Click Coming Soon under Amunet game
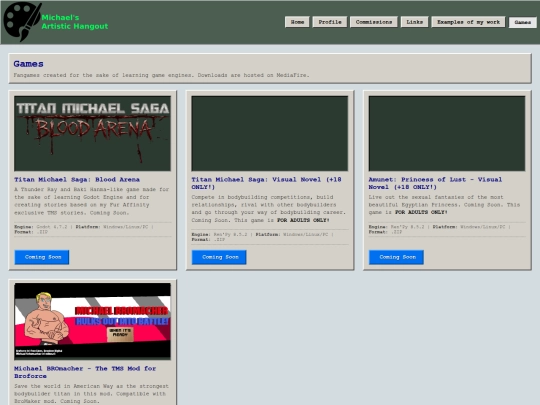 pos(396,257)
